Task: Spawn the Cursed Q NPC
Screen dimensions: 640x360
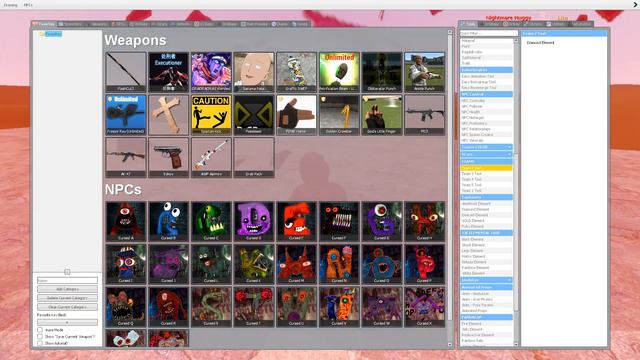Action: 126,307
